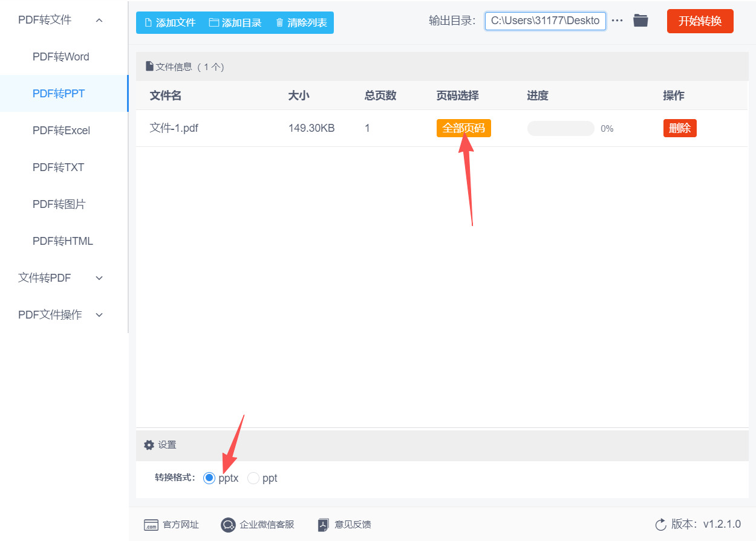Click progress bar of 文件-1.pdf
Image resolution: width=756 pixels, height=541 pixels.
[x=561, y=128]
